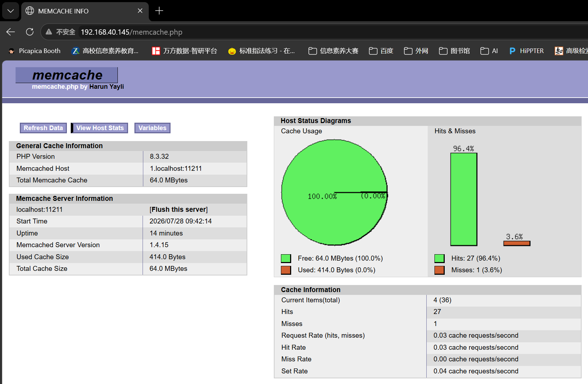This screenshot has width=588, height=384.
Task: Select Memcached Server Version 1.4.15
Action: pos(159,245)
